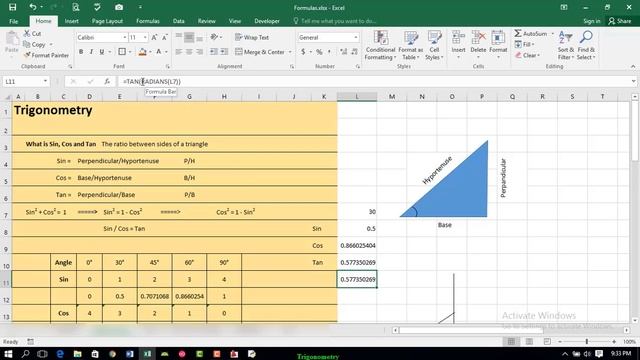
Task: Open Print Preview from the quick access toolbar
Action: tap(76, 7)
